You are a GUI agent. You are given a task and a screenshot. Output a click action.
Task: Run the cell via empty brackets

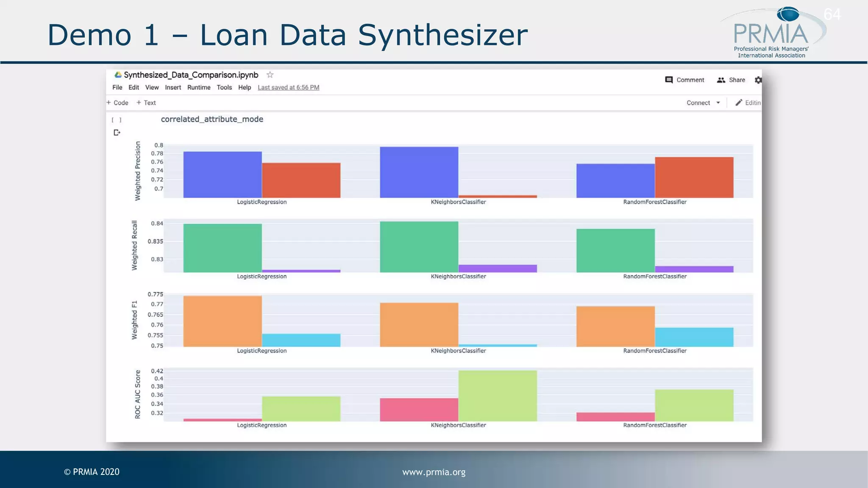point(117,120)
